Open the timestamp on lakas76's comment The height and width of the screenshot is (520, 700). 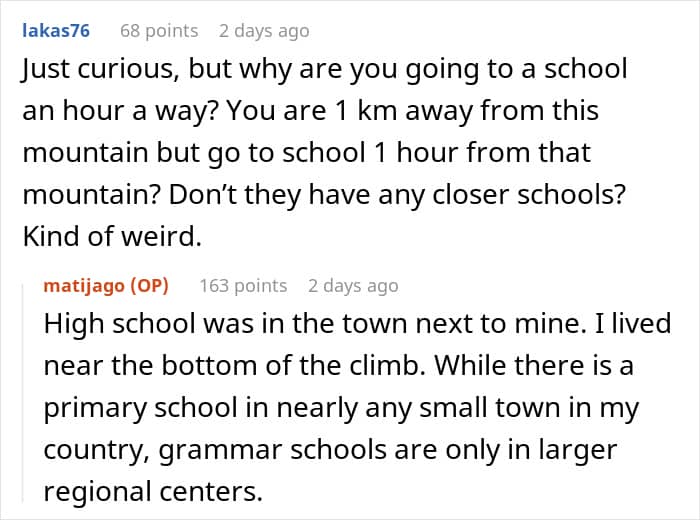pos(264,31)
